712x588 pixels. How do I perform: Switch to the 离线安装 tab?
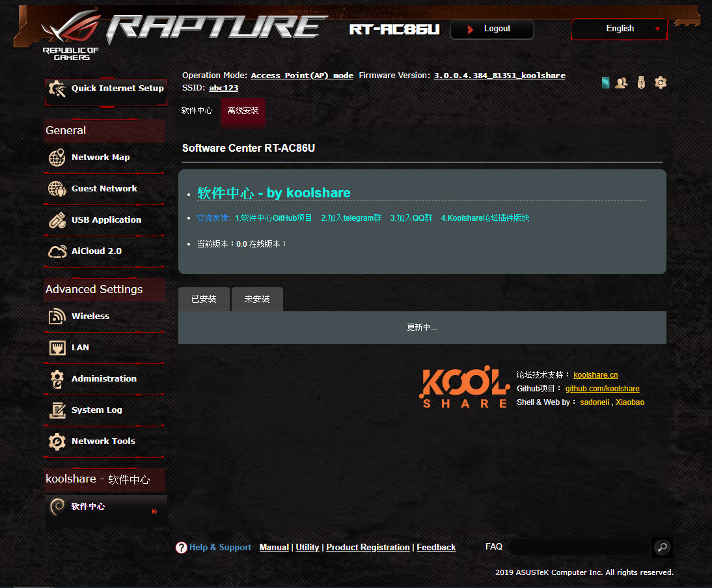tap(243, 111)
